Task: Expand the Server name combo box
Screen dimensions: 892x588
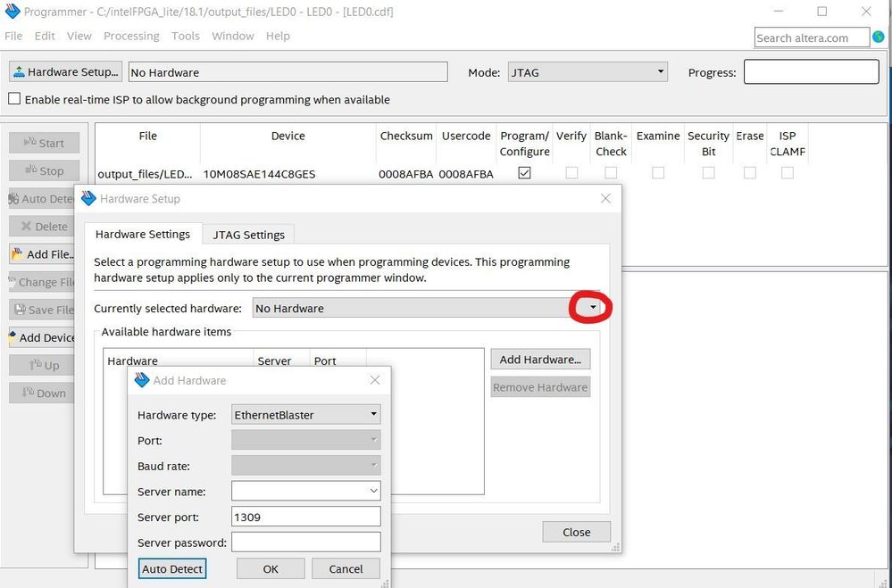Action: 374,491
